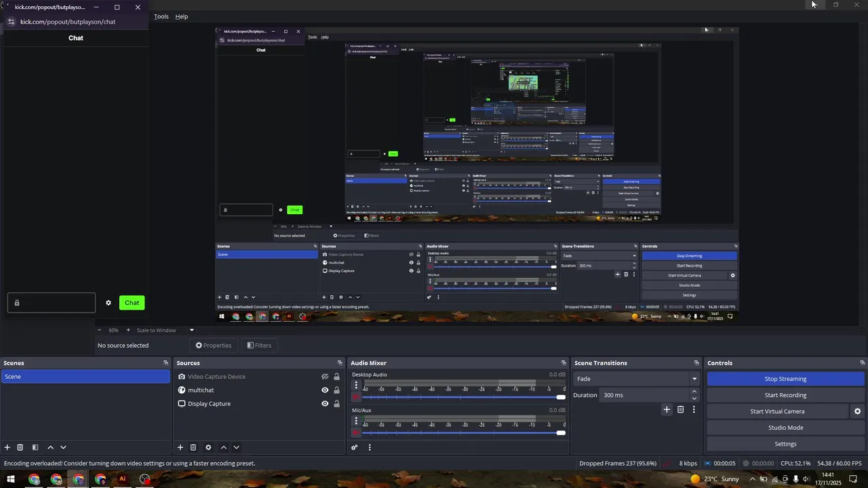Open OBS Settings button
The height and width of the screenshot is (488, 868).
pos(786,444)
